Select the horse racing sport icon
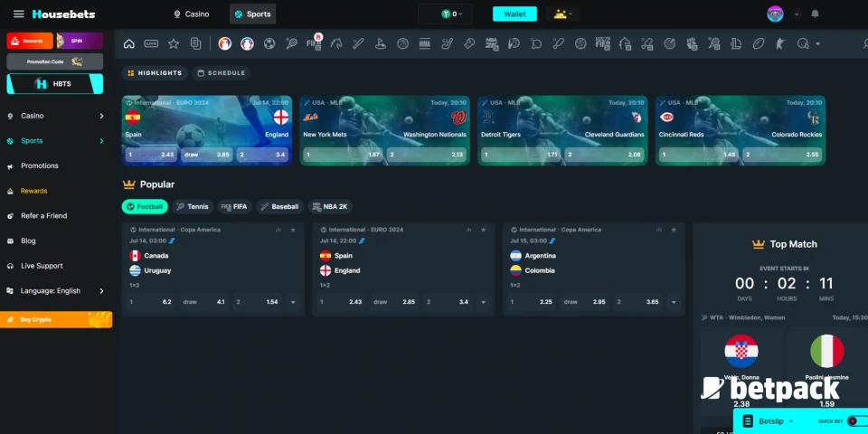The width and height of the screenshot is (868, 434). [336, 43]
